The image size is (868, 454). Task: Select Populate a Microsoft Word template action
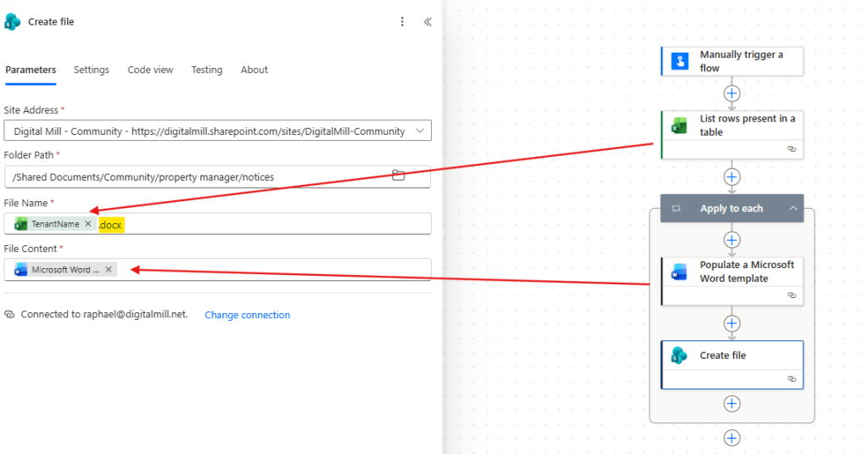[732, 281]
